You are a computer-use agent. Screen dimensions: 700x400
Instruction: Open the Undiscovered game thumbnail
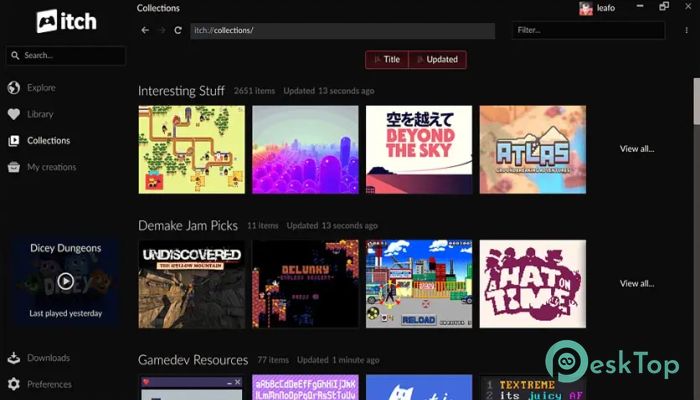(x=192, y=284)
